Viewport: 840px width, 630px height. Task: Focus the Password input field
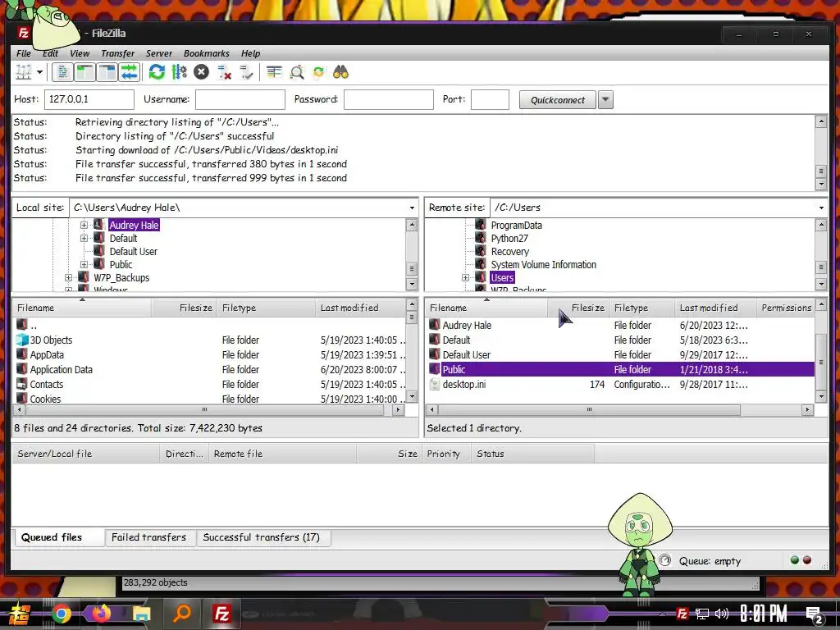pos(388,99)
